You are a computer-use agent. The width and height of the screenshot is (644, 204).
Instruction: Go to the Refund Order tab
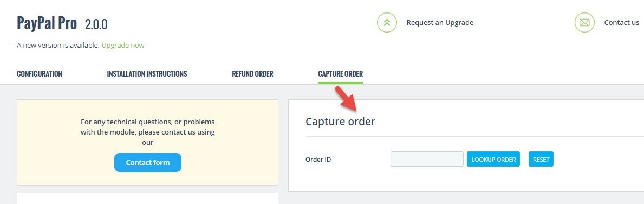point(252,74)
